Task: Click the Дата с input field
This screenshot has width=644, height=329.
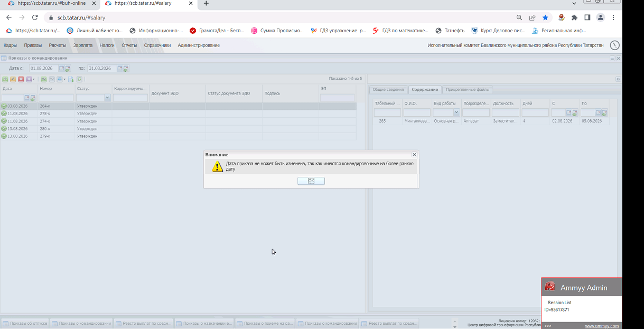Action: coord(43,69)
